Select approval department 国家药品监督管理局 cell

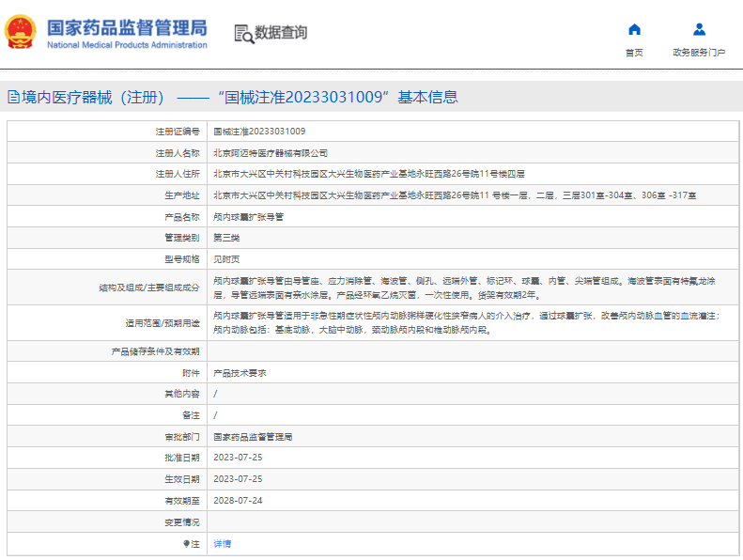tap(253, 437)
